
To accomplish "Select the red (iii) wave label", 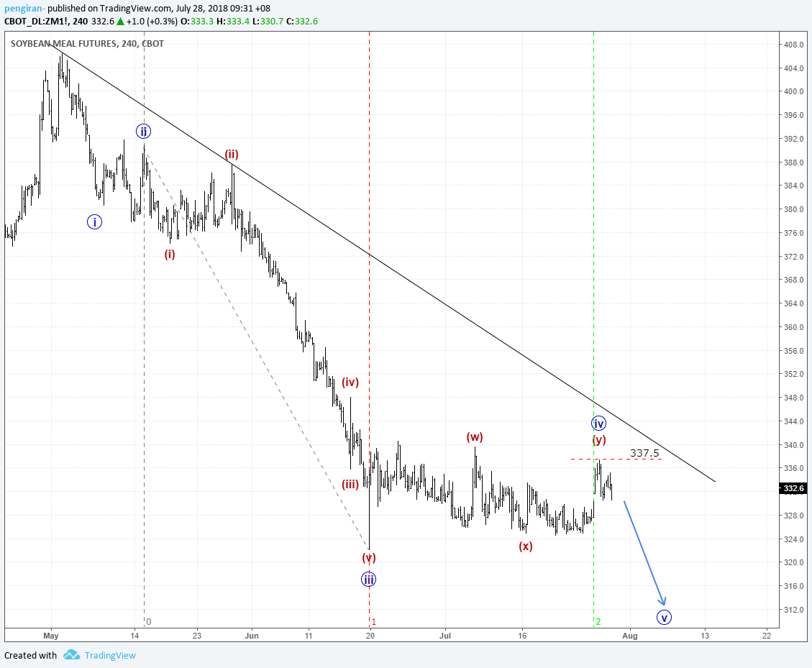I will click(x=350, y=484).
